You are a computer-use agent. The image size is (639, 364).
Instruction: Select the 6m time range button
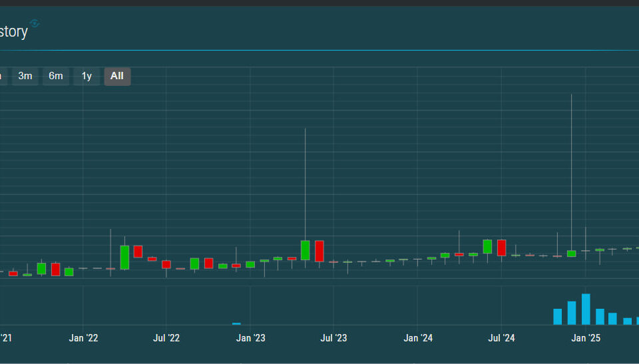click(56, 77)
